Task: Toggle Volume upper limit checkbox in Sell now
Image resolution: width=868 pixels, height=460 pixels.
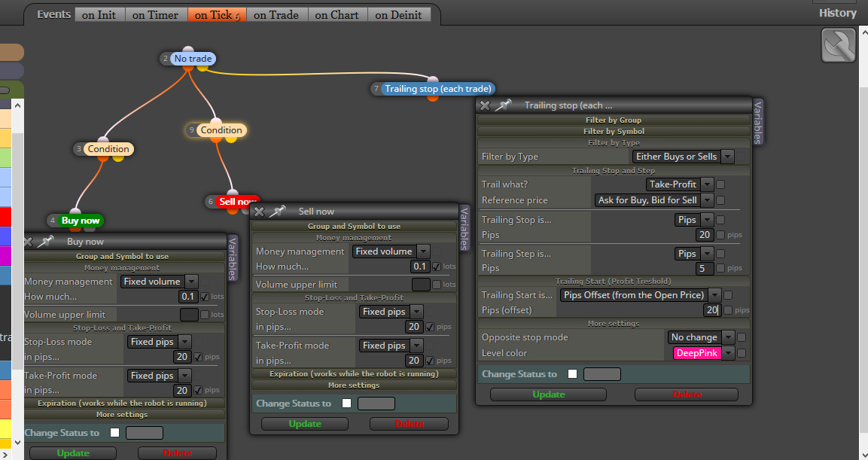Action: [436, 285]
